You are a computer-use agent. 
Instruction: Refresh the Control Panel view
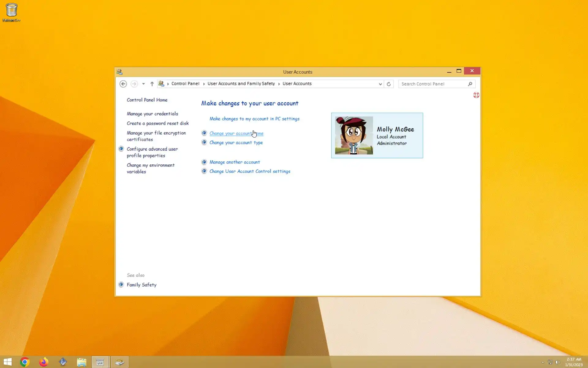389,84
